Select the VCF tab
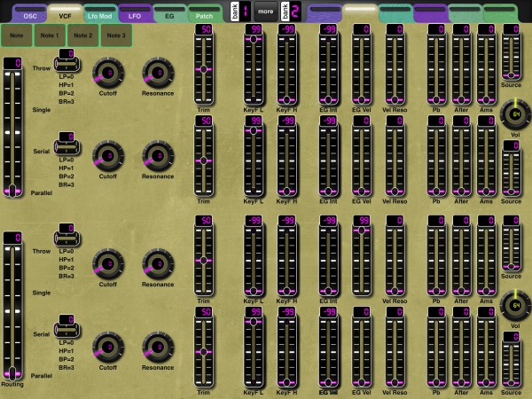The height and width of the screenshot is (399, 532). click(x=65, y=13)
